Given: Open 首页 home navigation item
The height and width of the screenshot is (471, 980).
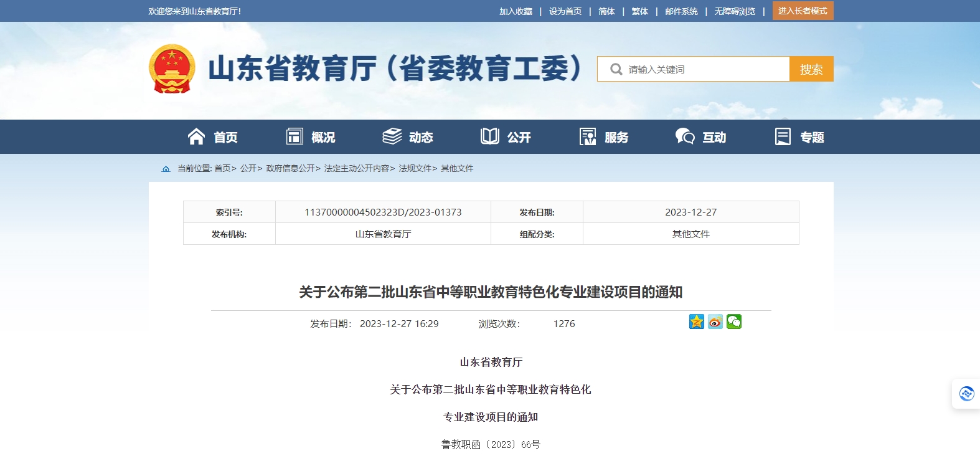Looking at the screenshot, I should (212, 137).
